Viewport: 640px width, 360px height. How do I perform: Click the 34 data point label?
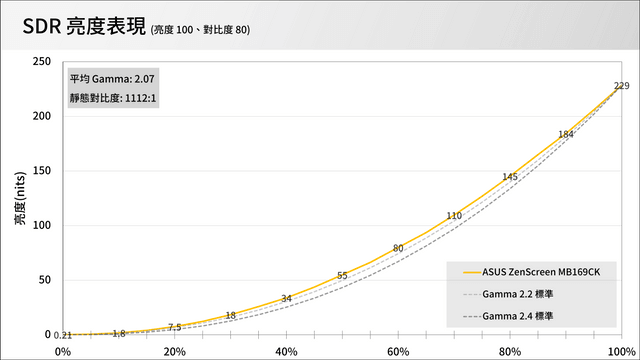pyautogui.click(x=286, y=298)
